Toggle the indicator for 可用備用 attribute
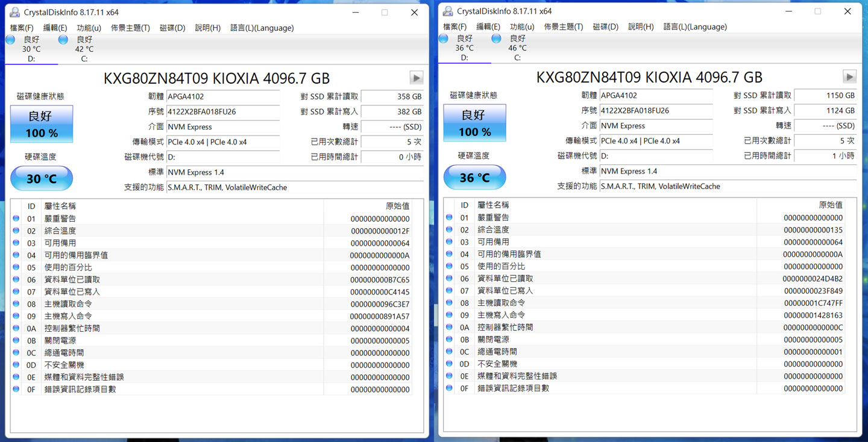 pos(15,243)
